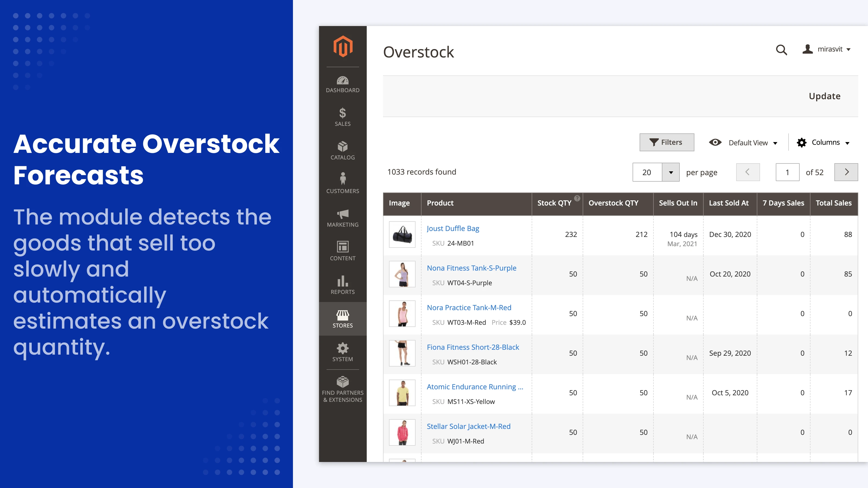The height and width of the screenshot is (488, 868).
Task: Open the admin search magnifier
Action: coord(782,50)
